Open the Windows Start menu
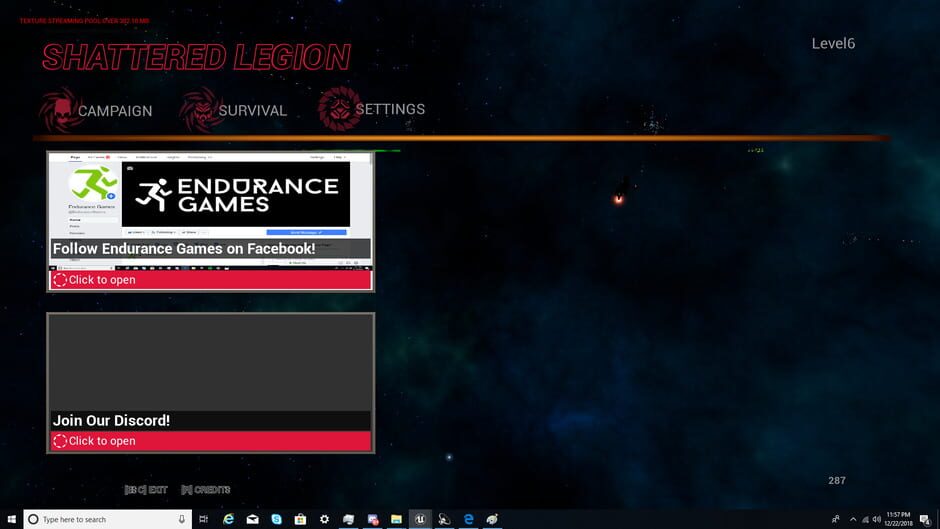 pos(11,519)
